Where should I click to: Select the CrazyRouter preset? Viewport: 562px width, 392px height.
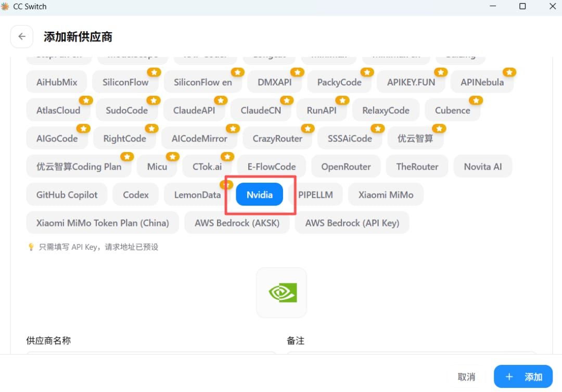point(277,138)
